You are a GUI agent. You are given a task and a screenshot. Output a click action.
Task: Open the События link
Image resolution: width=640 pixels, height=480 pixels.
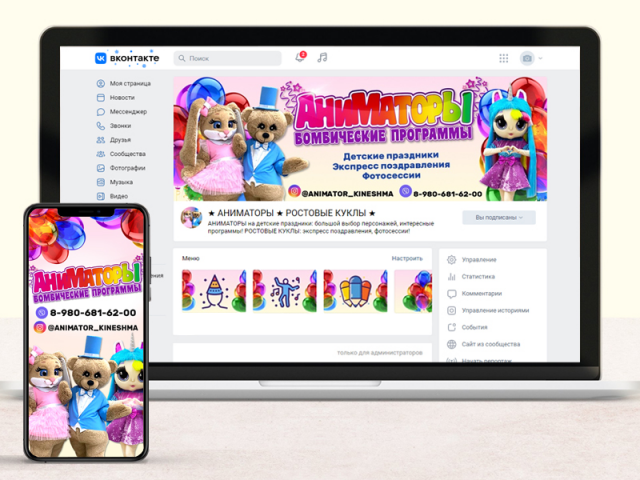click(x=474, y=327)
